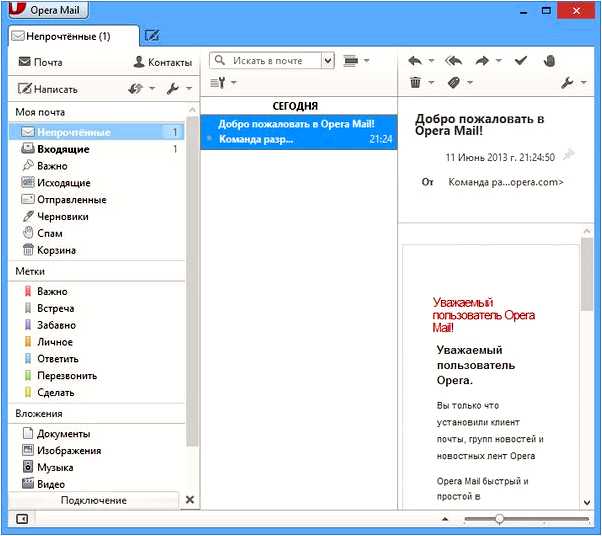Click the check/send mail sync icon

click(136, 89)
